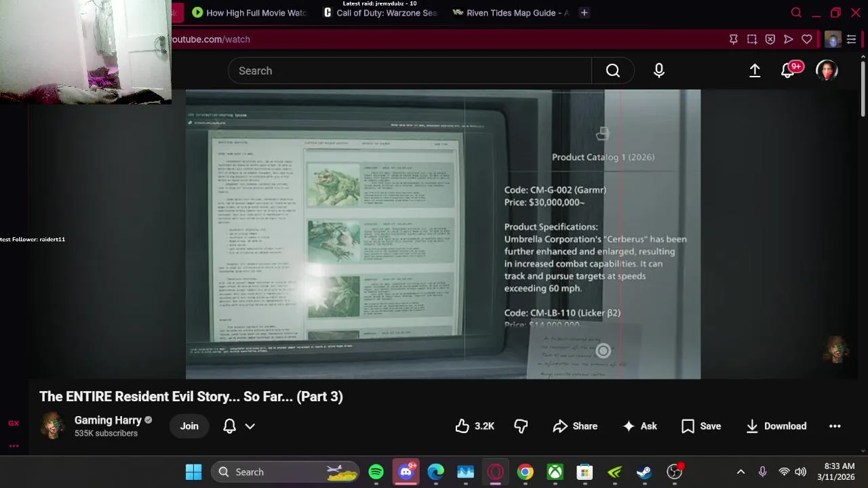The height and width of the screenshot is (488, 868).
Task: Click the Ask button
Action: [639, 426]
